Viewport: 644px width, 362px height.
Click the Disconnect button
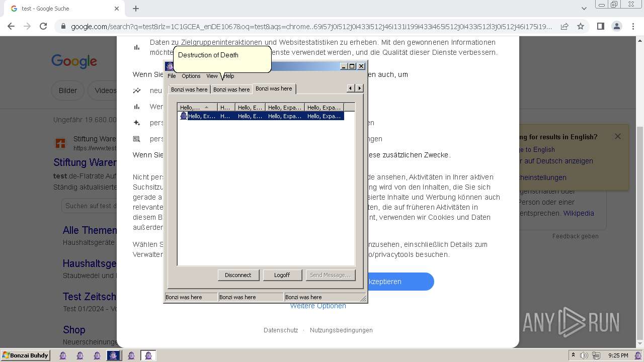[x=238, y=275]
